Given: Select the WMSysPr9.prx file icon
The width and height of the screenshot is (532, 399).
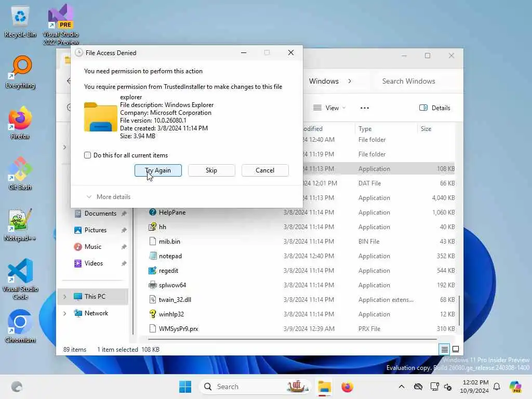Looking at the screenshot, I should (x=153, y=328).
